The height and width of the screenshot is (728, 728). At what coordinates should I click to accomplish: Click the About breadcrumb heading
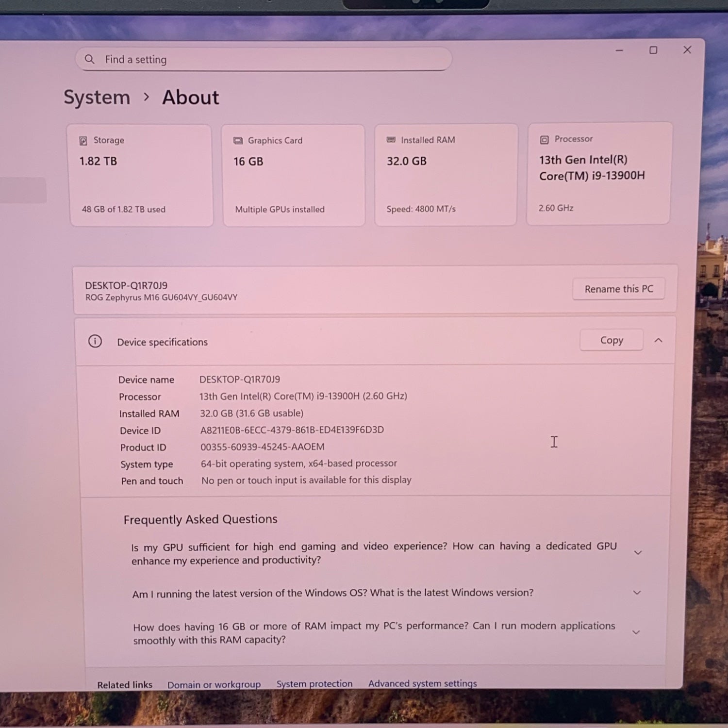(x=190, y=98)
